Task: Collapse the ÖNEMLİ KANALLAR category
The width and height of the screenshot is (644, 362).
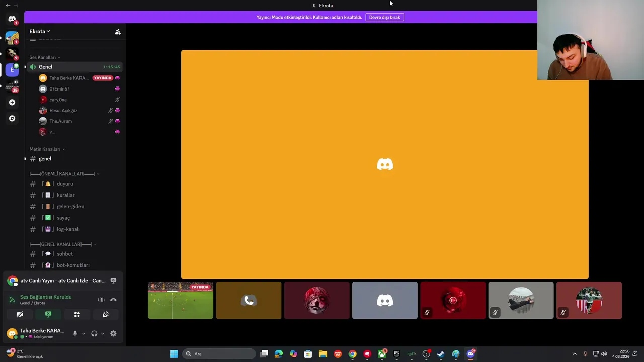Action: tap(64, 174)
